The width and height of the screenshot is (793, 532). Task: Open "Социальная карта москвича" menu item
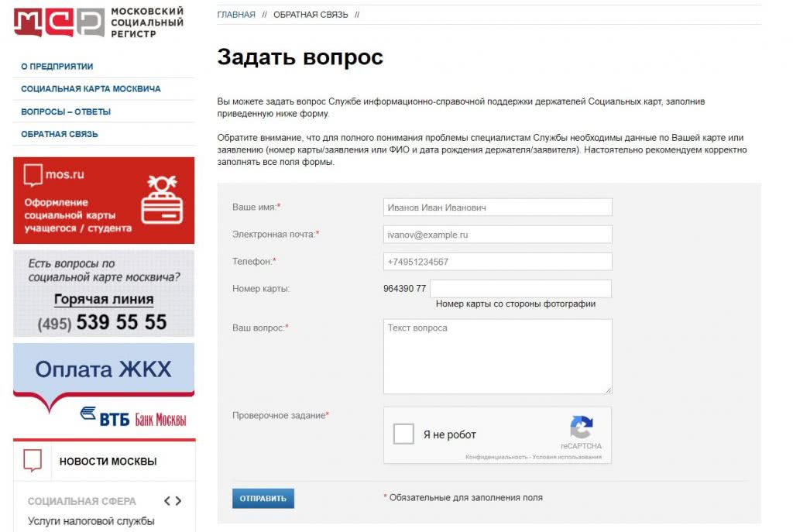[x=91, y=89]
